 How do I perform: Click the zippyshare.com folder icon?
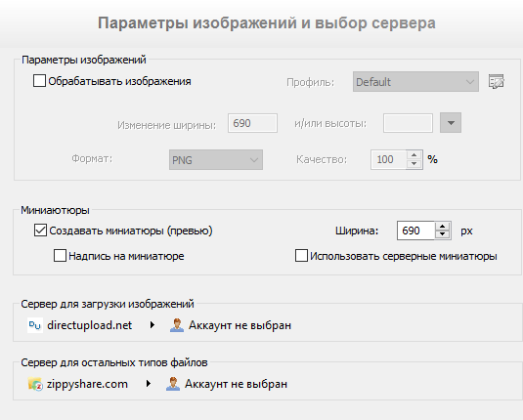[35, 384]
